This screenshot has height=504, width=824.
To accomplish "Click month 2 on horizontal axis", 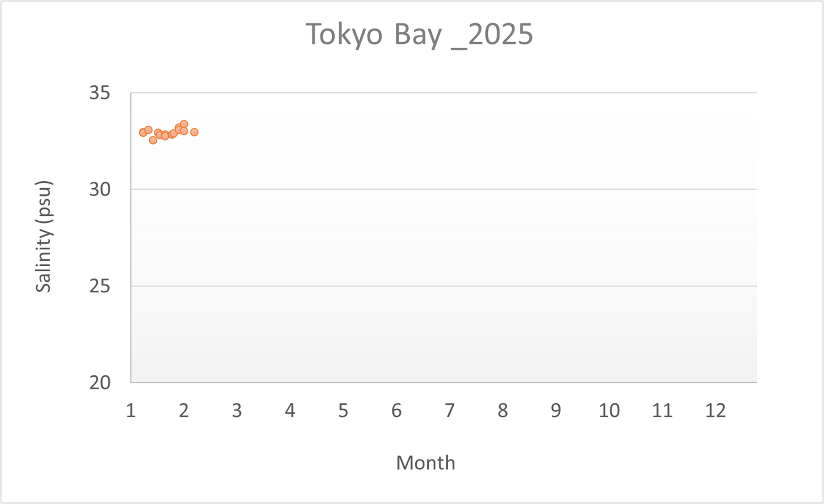I will click(x=184, y=410).
